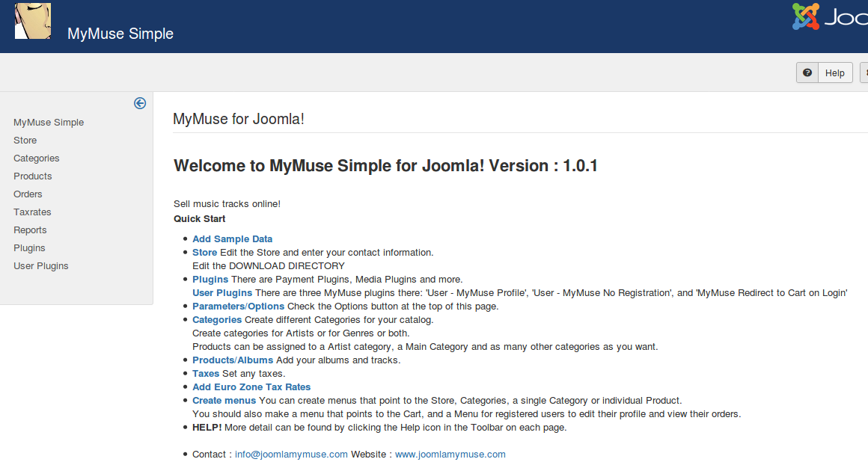Click the info@joomlamymuse.com email link

[291, 455]
